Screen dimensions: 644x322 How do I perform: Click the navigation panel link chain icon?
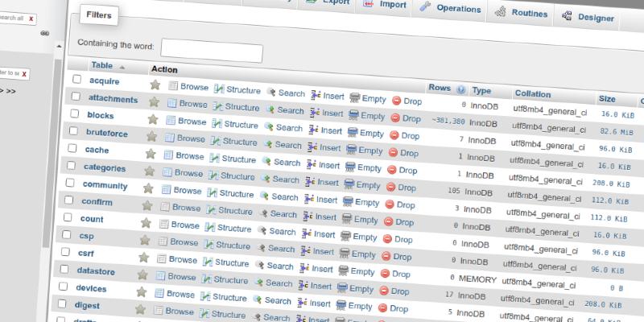(x=45, y=33)
